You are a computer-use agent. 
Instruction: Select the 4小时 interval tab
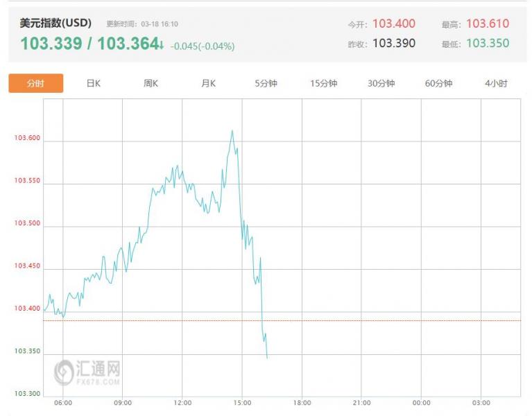point(496,83)
